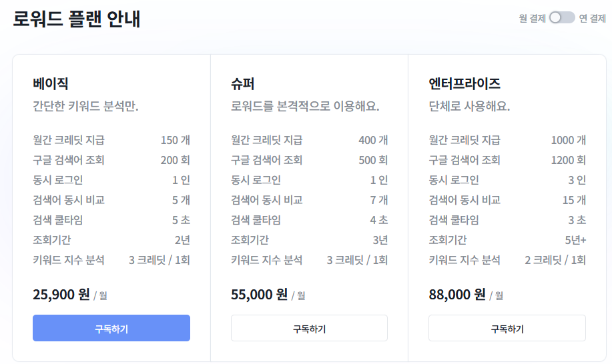Click 슈퍼 구글 검색어 조회 500 회 value
This screenshot has width=612, height=364.
coord(373,160)
